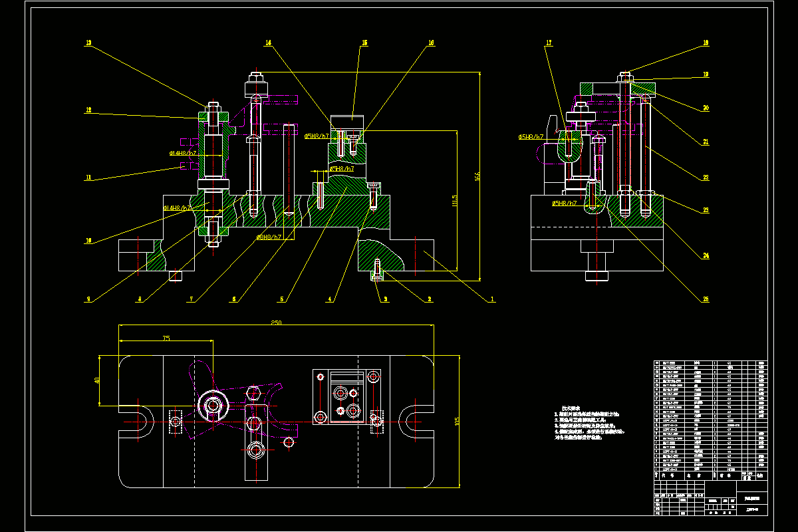Viewport: 798px width, 532px height.
Task: Pick the 40 vertical dimension text
Action: coord(97,380)
